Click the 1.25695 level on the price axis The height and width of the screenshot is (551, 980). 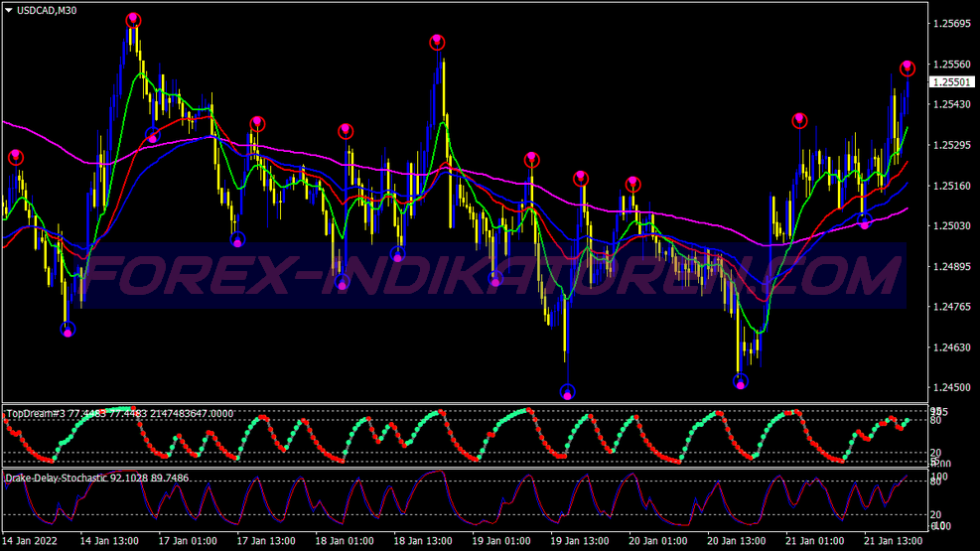click(951, 23)
